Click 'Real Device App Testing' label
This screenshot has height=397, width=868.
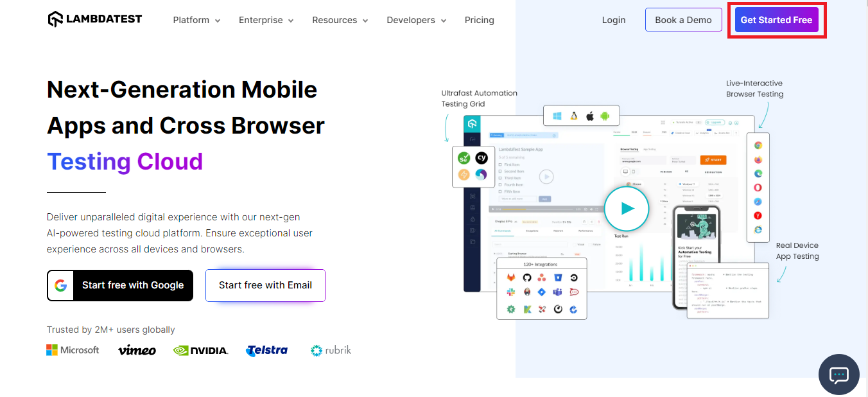click(797, 251)
